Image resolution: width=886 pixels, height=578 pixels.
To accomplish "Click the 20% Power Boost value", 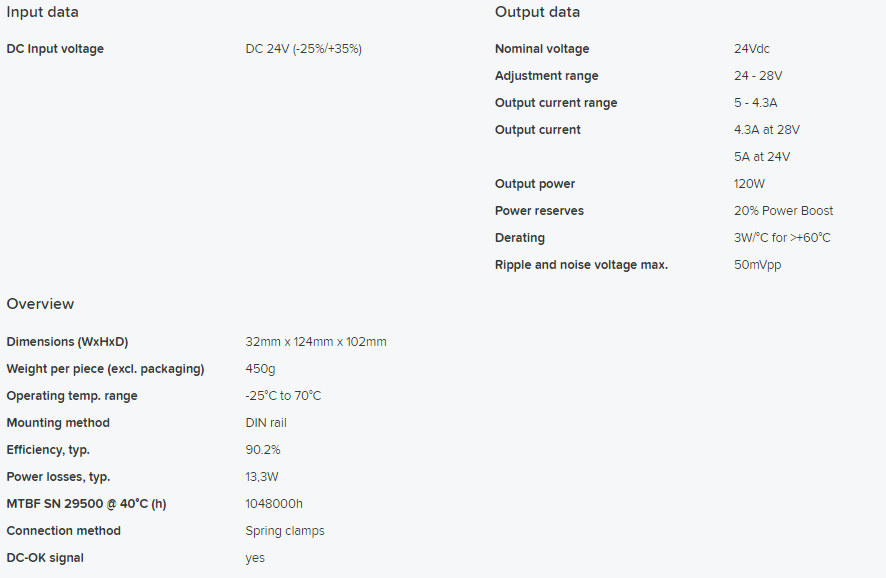I will tap(783, 211).
